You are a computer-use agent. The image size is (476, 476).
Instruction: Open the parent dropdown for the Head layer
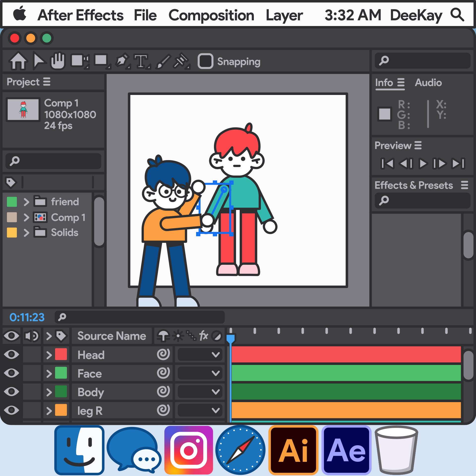(200, 355)
